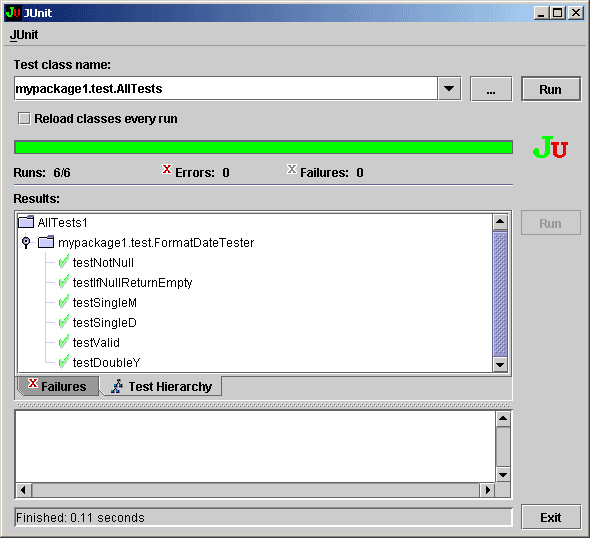Click the red X Errors icon
The image size is (590, 538).
click(167, 169)
